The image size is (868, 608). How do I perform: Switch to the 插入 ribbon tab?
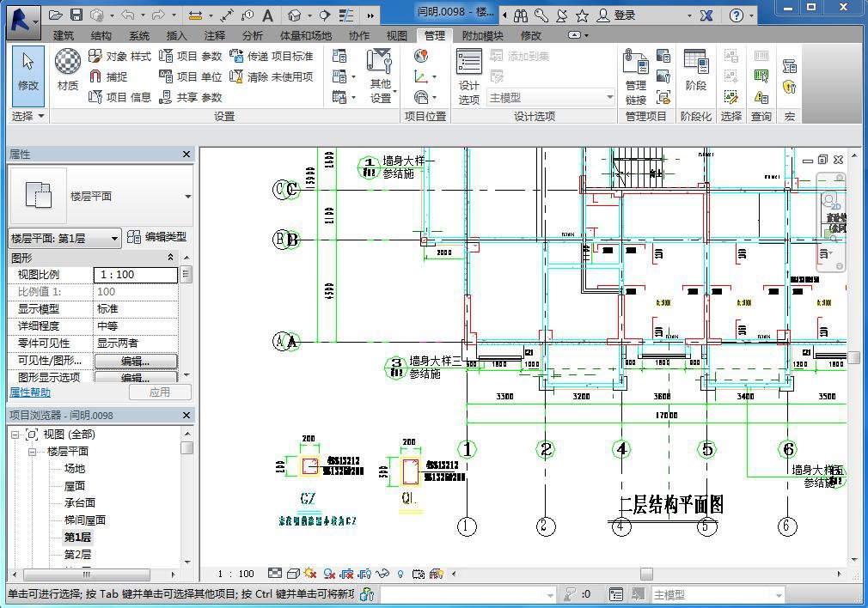[x=176, y=35]
